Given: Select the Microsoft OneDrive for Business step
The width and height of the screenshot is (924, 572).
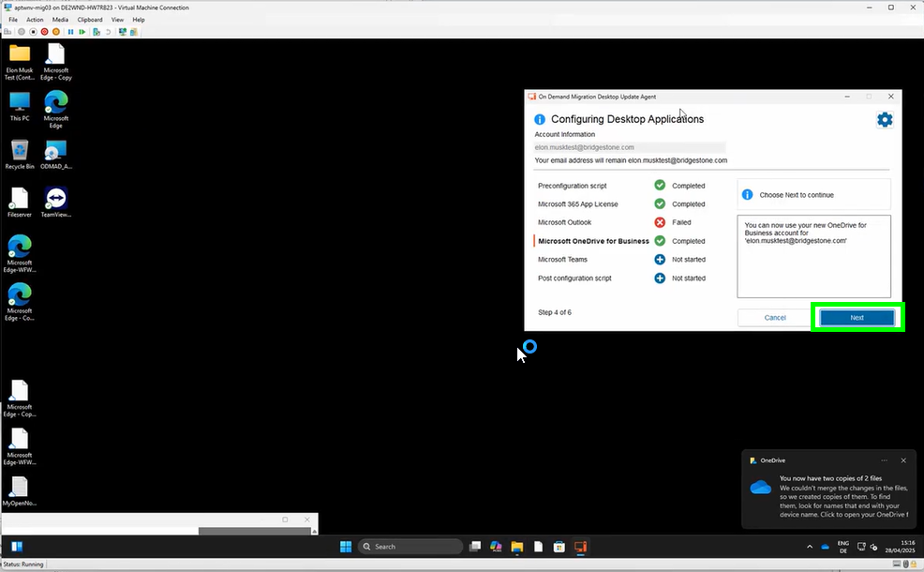Looking at the screenshot, I should (593, 241).
